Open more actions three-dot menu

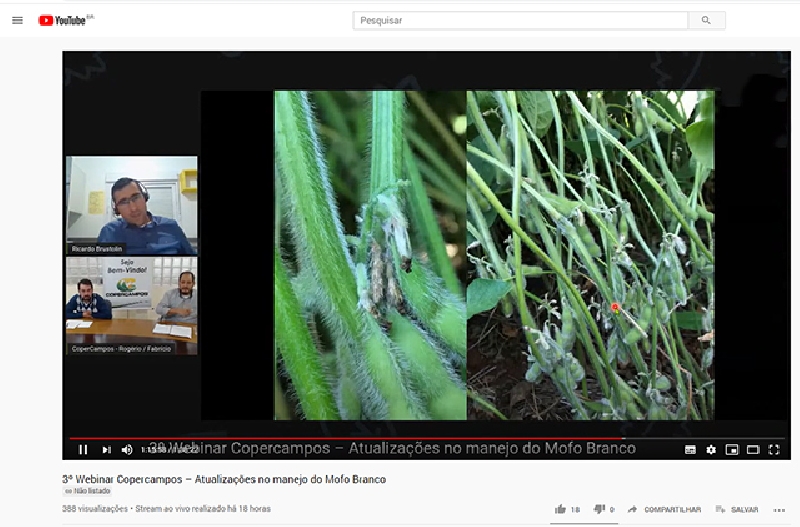tap(779, 510)
